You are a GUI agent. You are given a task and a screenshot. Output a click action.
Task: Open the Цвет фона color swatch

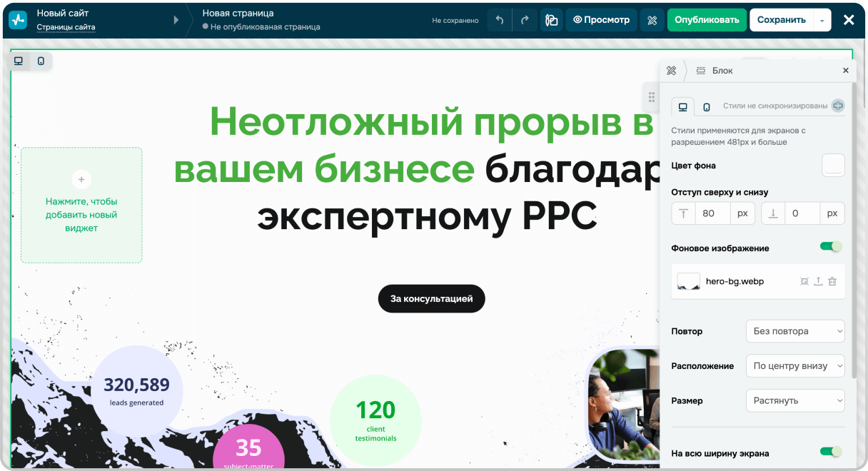click(833, 166)
